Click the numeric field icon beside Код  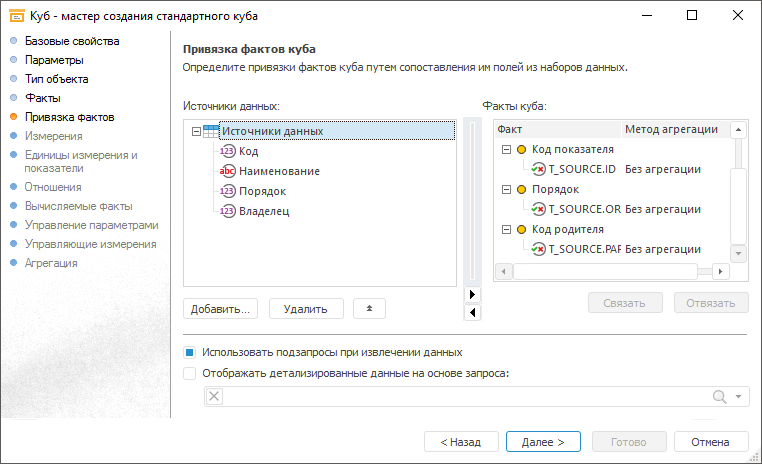pyautogui.click(x=227, y=151)
